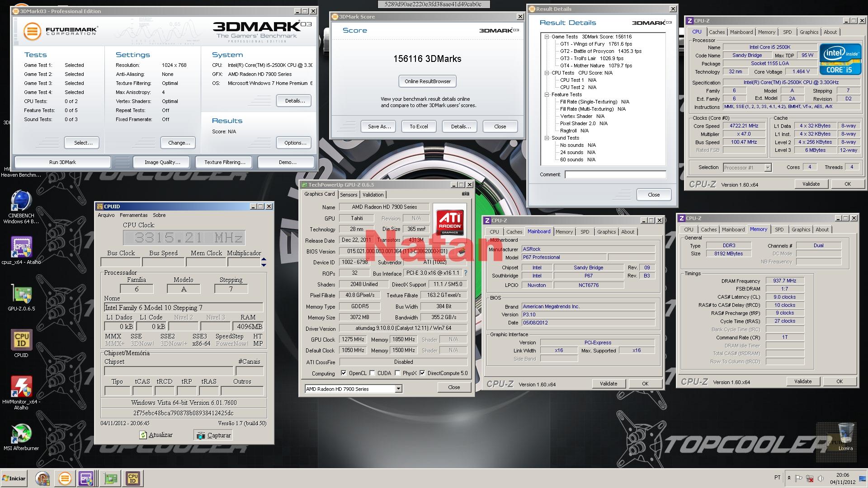Collapse the Game Tests tree node

point(547,37)
